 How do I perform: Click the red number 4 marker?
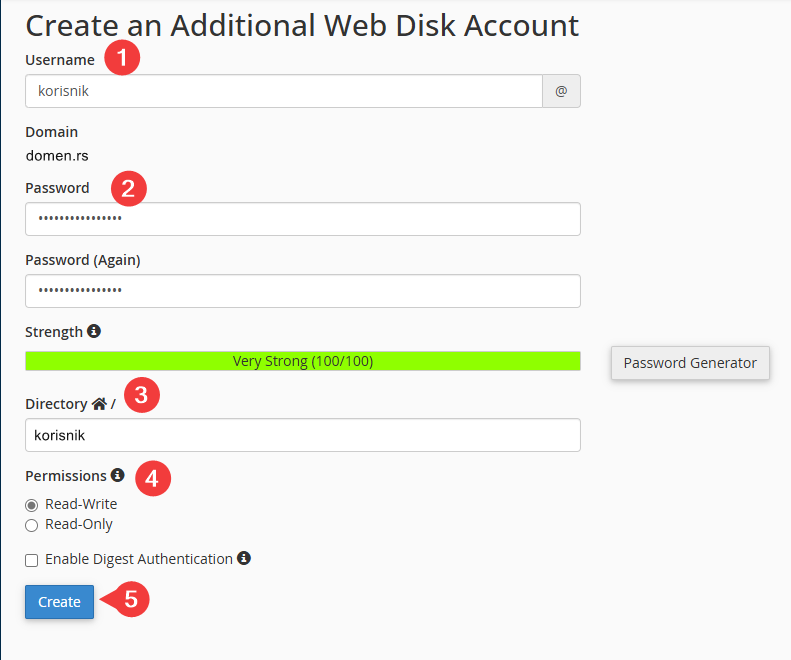(152, 477)
